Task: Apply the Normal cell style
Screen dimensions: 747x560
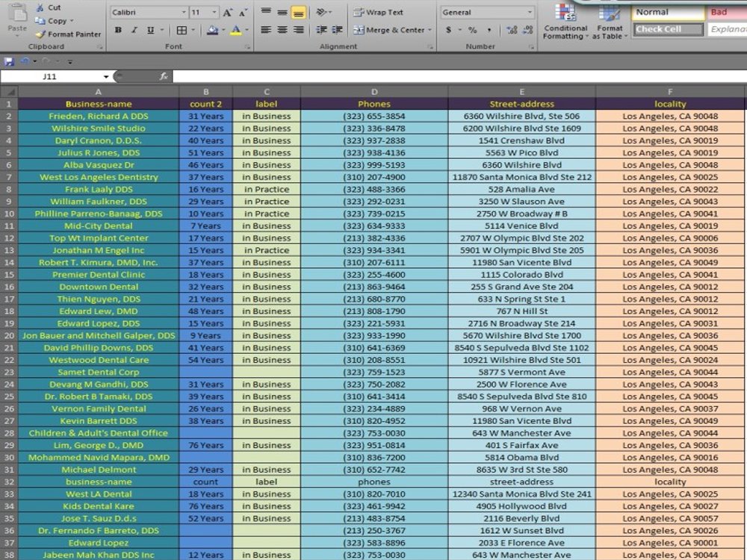Action: point(668,13)
